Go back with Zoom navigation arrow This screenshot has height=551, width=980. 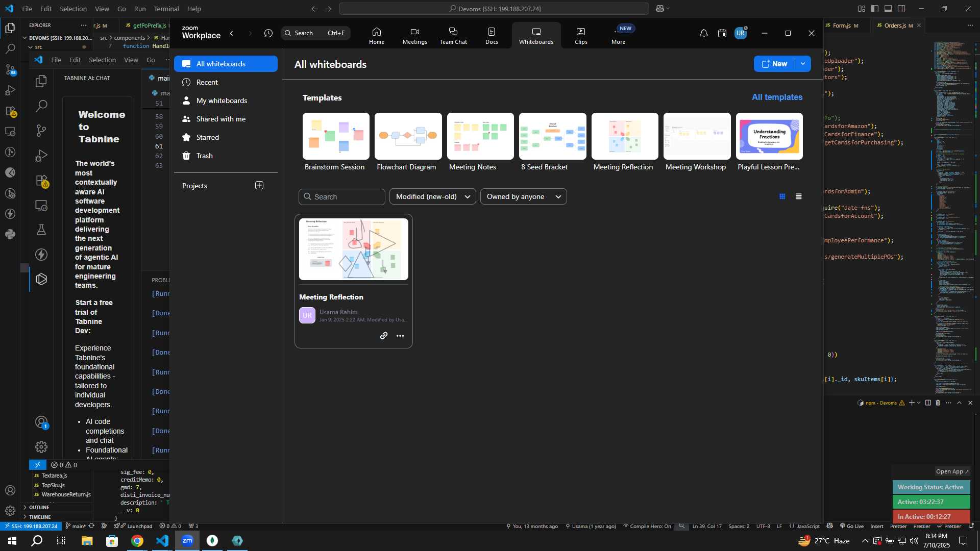[232, 33]
